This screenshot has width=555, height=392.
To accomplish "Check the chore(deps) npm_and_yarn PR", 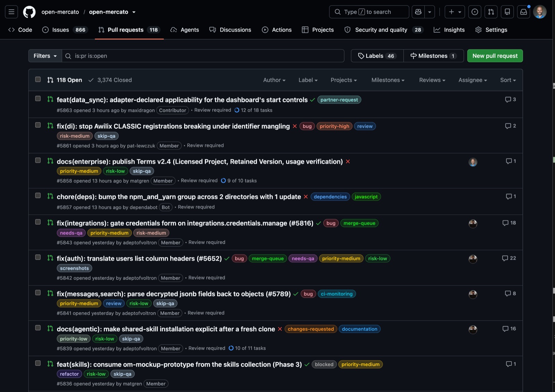I will [38, 195].
